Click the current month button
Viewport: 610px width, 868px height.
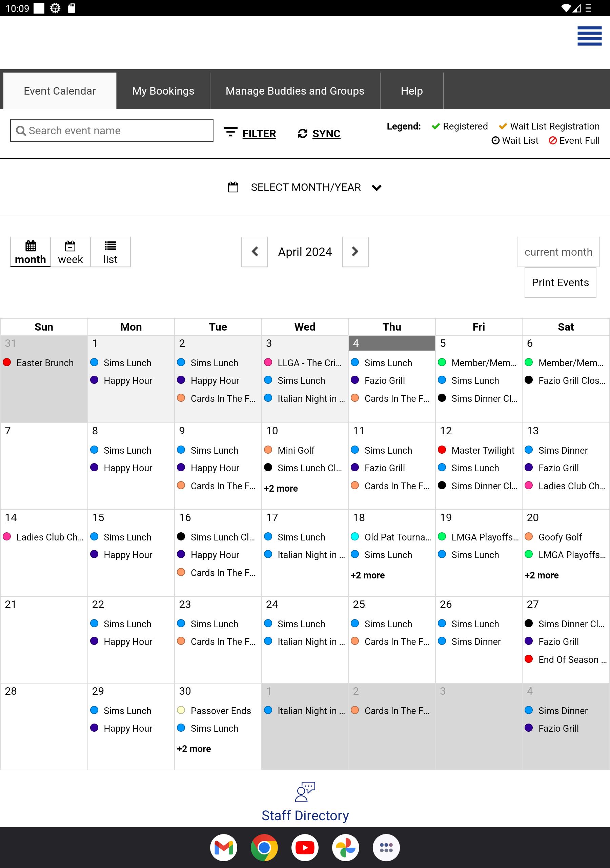click(558, 252)
